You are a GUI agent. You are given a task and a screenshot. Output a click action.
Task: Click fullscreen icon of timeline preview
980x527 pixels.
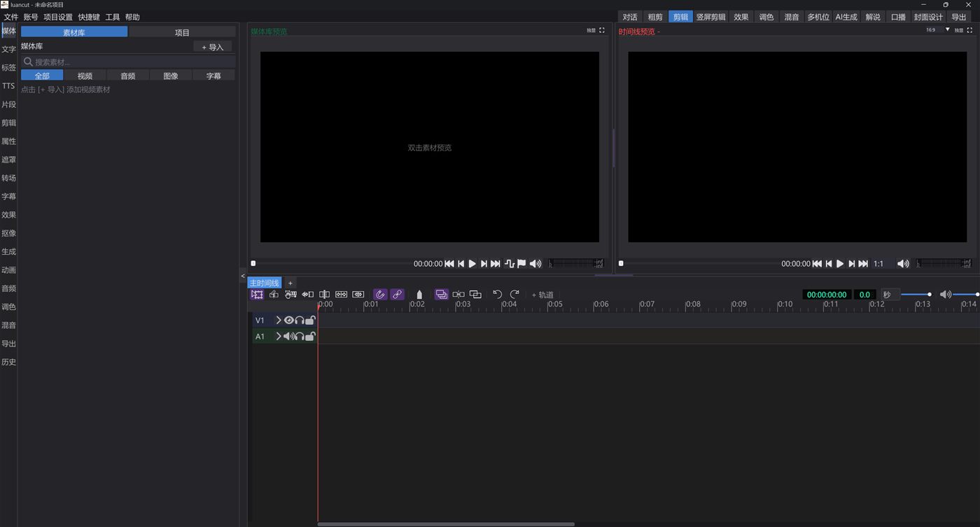[x=969, y=30]
